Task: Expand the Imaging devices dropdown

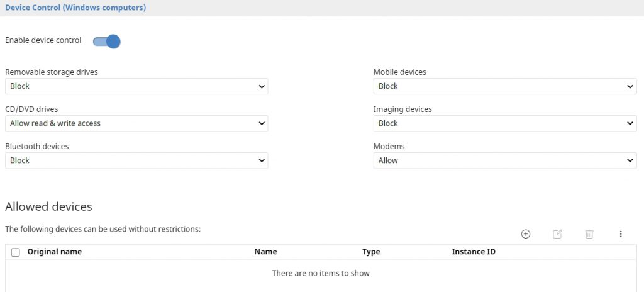Action: coord(505,123)
